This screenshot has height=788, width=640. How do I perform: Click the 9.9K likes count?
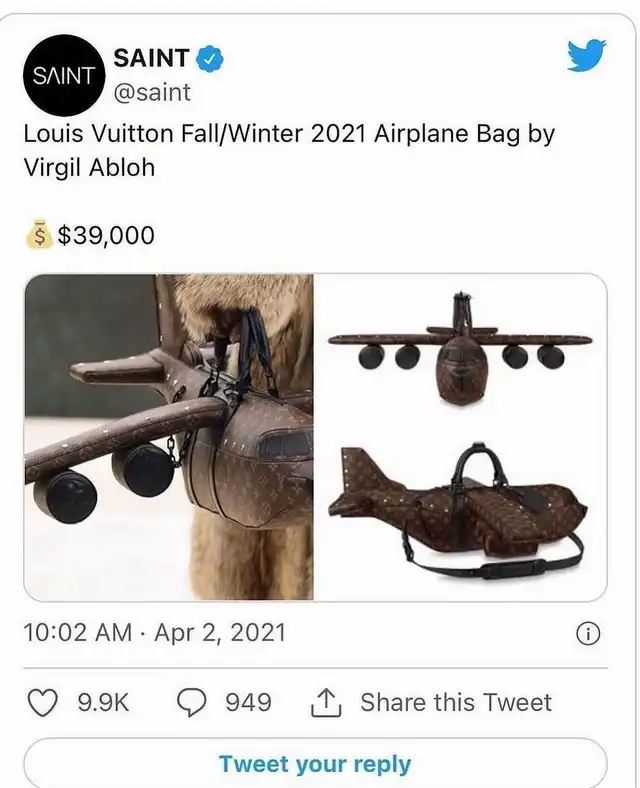[103, 702]
